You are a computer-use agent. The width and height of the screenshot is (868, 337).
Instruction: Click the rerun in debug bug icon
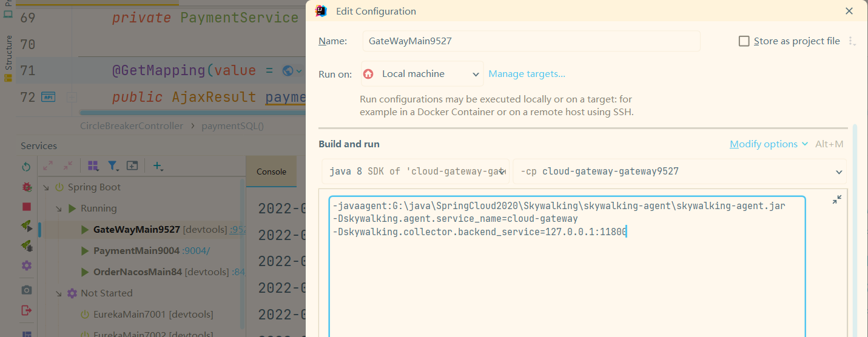(26, 187)
